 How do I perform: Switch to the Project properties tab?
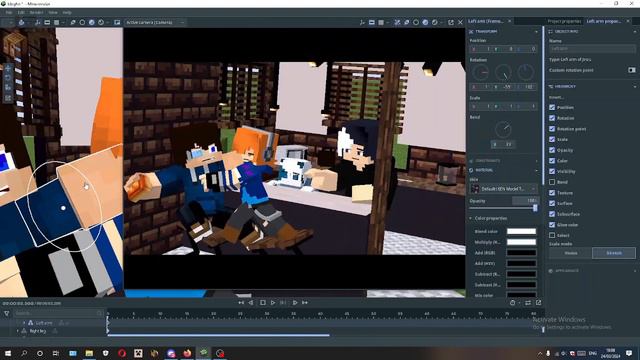coord(564,21)
